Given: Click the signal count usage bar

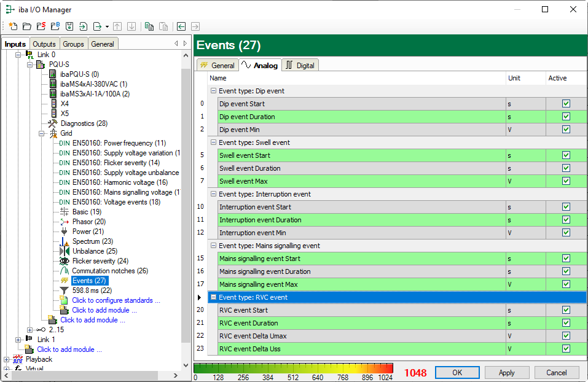Looking at the screenshot, I should click(293, 368).
